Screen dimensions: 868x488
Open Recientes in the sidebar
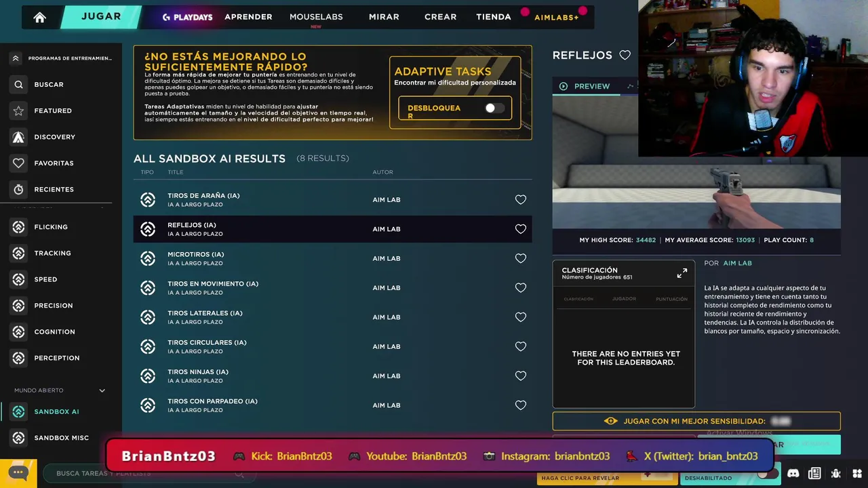click(54, 189)
